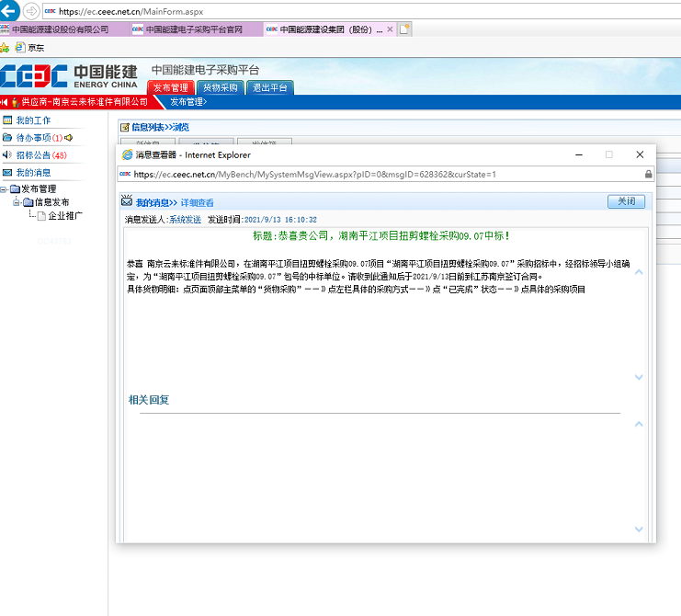Click the browser back arrow button
This screenshot has width=681, height=616.
click(9, 11)
